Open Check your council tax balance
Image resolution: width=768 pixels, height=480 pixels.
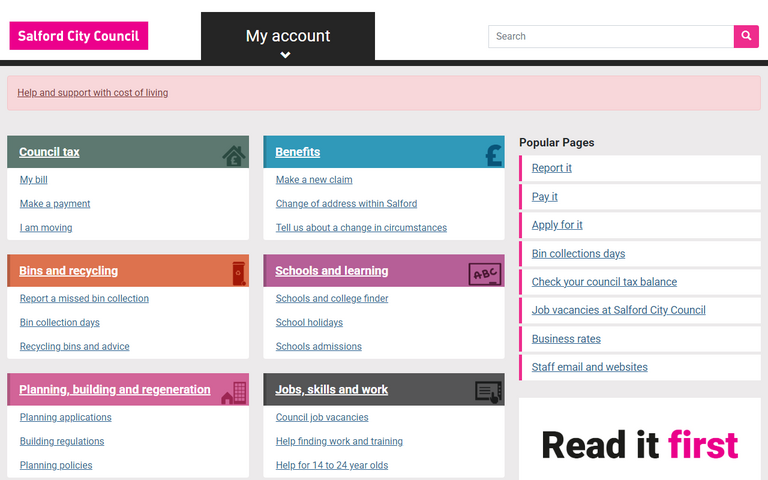pos(604,282)
